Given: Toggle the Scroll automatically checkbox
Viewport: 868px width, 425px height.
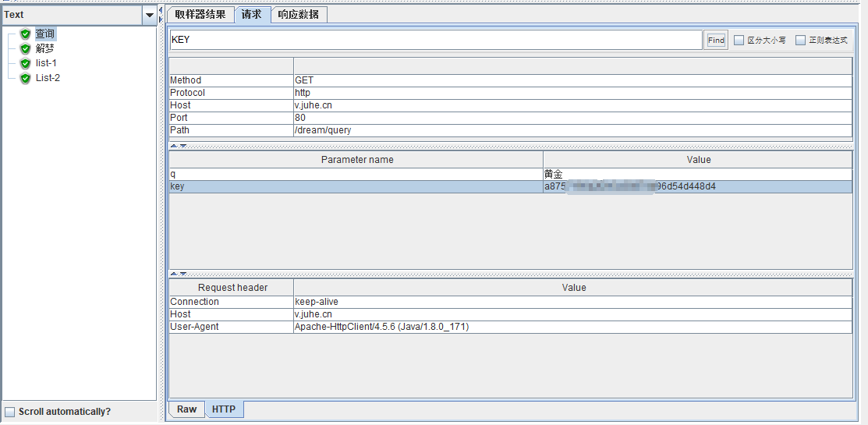Looking at the screenshot, I should point(10,412).
